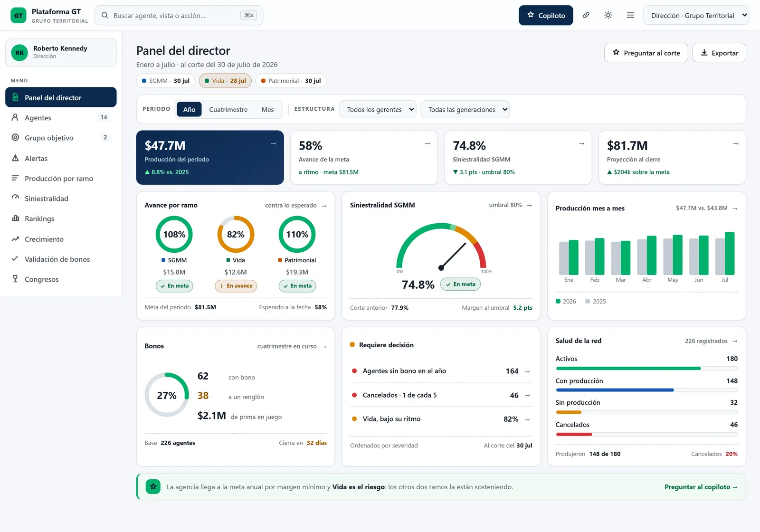Click the Crecimiento trend line icon
Viewport: 760px width, 532px height.
click(x=15, y=239)
